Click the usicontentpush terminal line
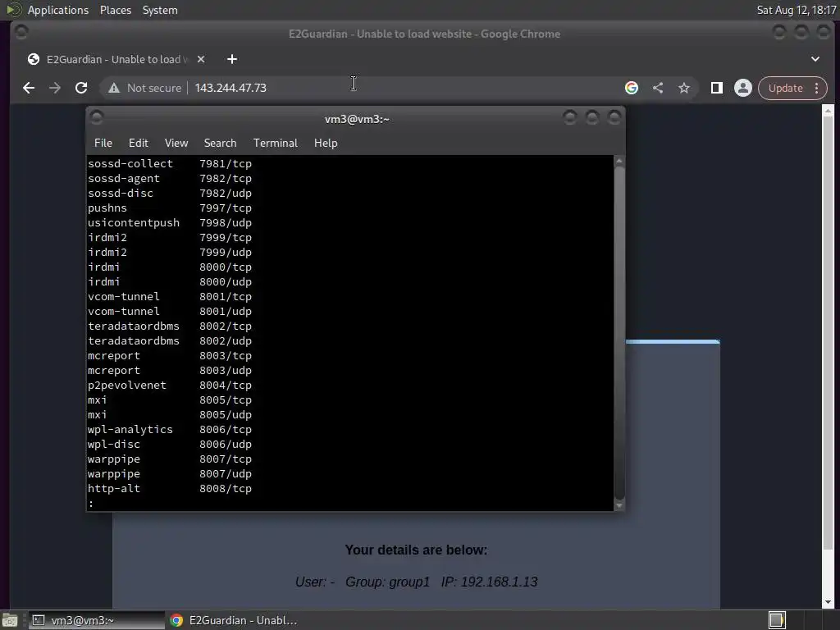Screen dimensions: 840x630 [170, 223]
